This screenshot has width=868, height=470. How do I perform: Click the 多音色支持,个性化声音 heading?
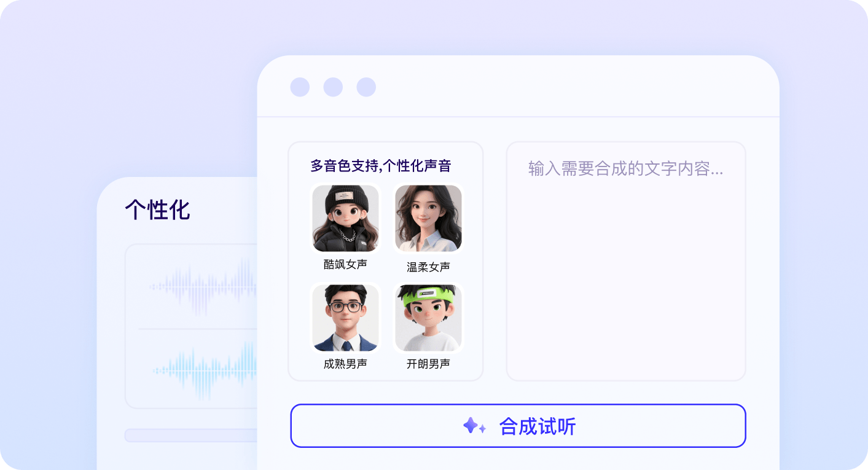[381, 166]
